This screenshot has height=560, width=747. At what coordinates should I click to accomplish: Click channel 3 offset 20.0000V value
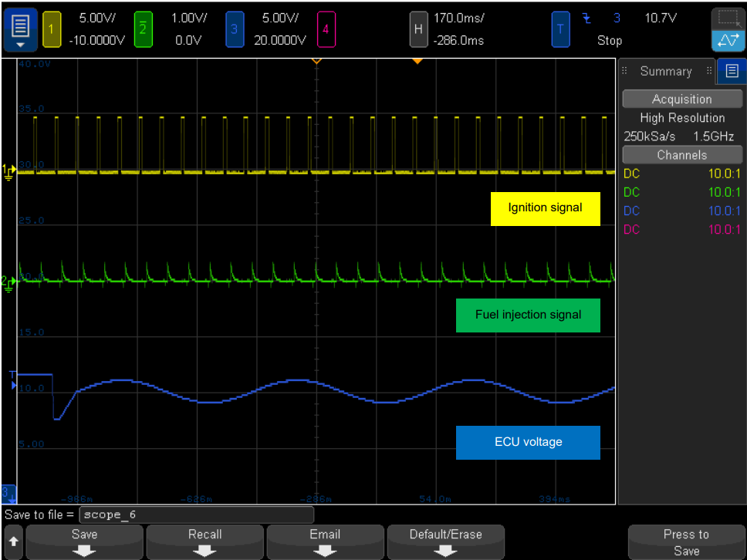click(279, 40)
